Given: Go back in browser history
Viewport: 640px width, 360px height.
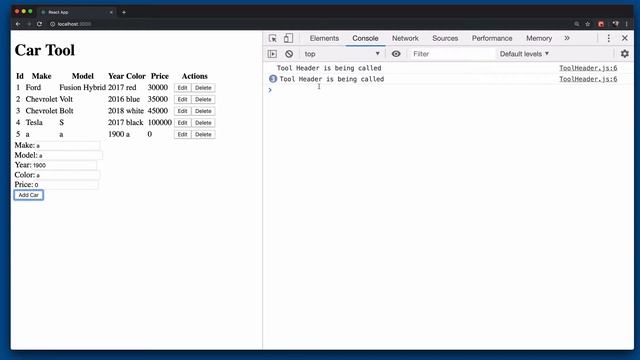Looking at the screenshot, I should [x=18, y=24].
